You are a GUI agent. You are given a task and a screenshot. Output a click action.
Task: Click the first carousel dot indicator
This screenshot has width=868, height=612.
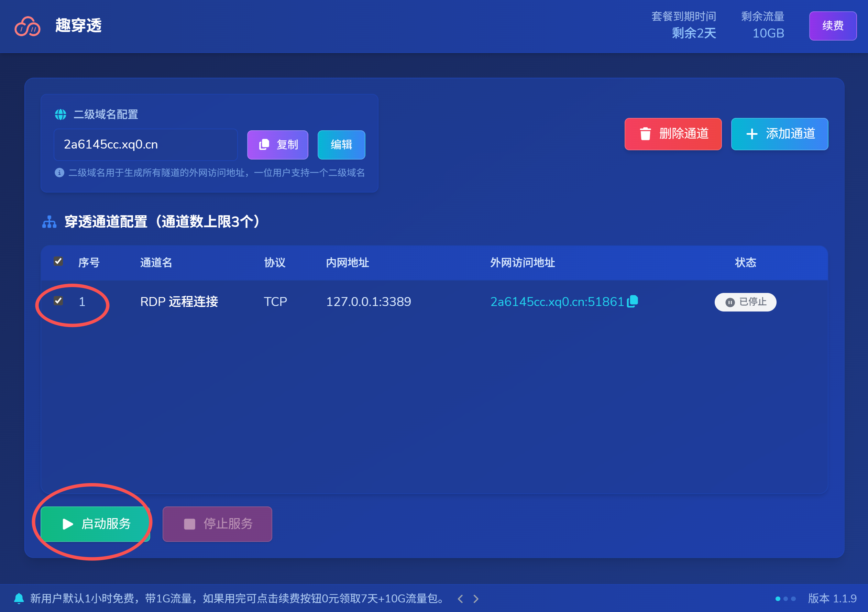click(x=778, y=599)
